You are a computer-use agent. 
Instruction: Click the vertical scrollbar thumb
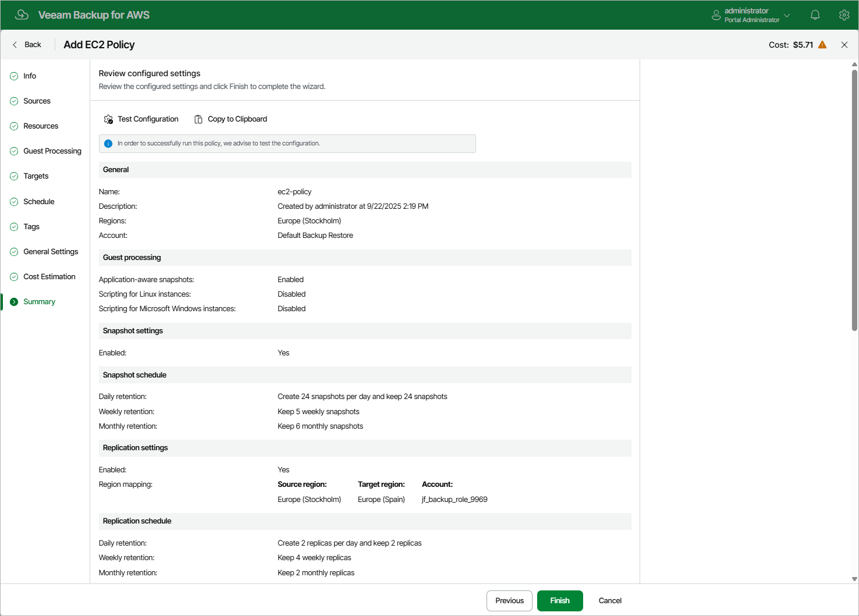(854, 201)
